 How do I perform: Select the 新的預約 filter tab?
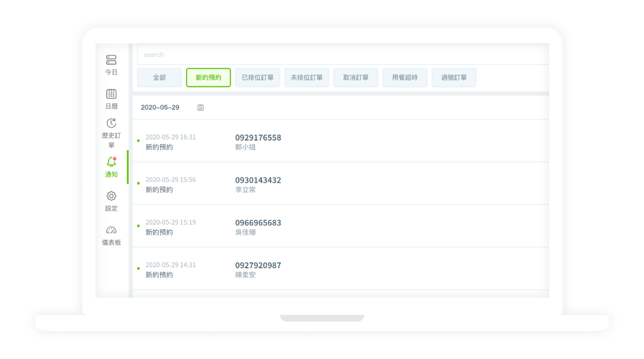[208, 77]
